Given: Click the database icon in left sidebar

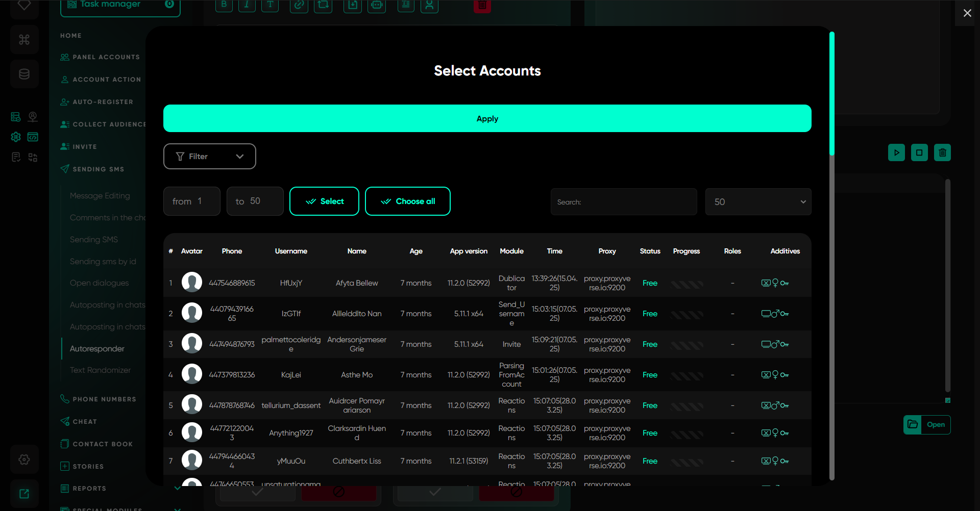Looking at the screenshot, I should [24, 74].
